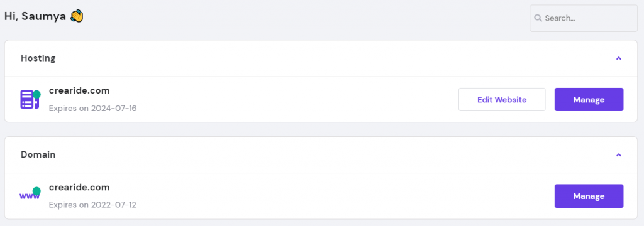Viewport: 644px width, 226px height.
Task: Click the hosting expiry date 2024-07-16
Action: click(x=114, y=109)
